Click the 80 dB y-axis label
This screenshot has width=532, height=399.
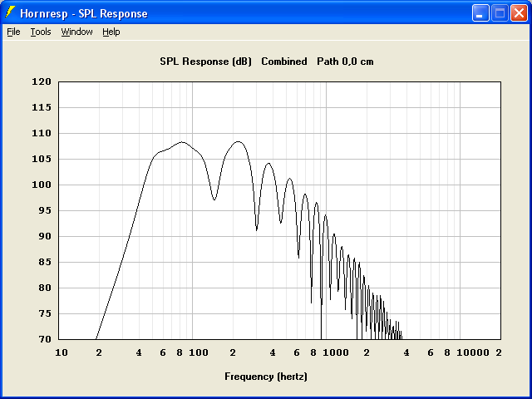(x=45, y=288)
